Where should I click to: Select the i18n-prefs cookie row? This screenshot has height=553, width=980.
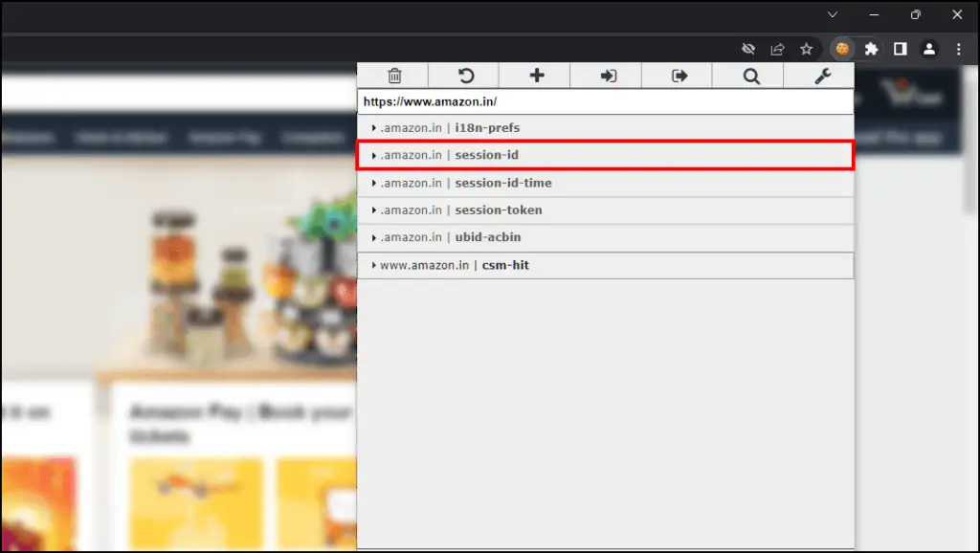click(x=605, y=127)
